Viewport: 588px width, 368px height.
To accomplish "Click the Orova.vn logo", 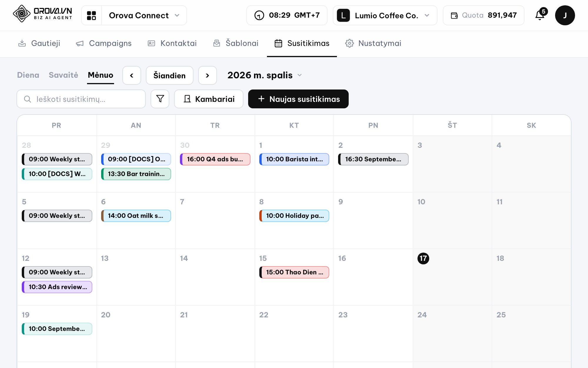I will click(x=43, y=14).
